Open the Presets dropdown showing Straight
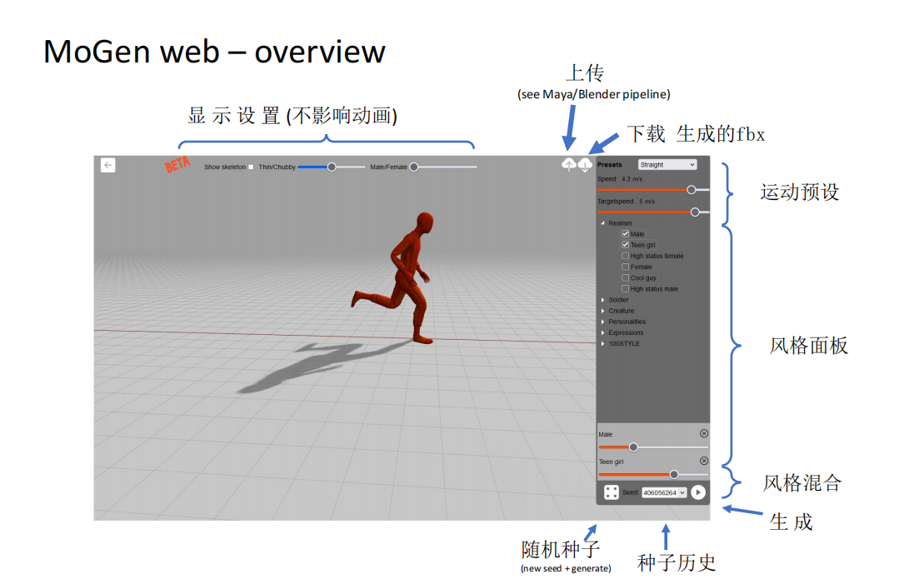 (x=667, y=165)
